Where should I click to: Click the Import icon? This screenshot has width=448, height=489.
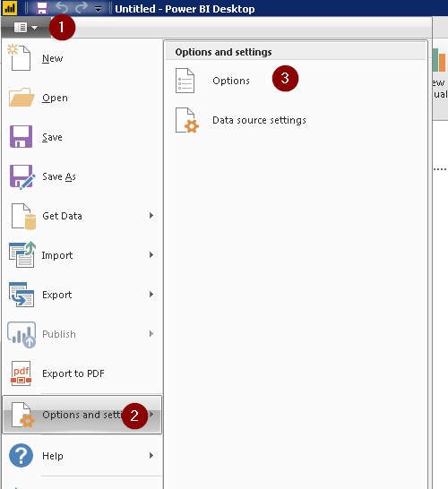point(22,254)
